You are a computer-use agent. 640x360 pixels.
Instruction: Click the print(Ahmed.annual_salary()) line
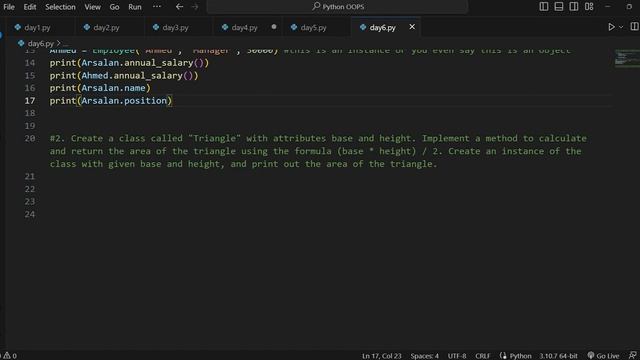pyautogui.click(x=124, y=76)
